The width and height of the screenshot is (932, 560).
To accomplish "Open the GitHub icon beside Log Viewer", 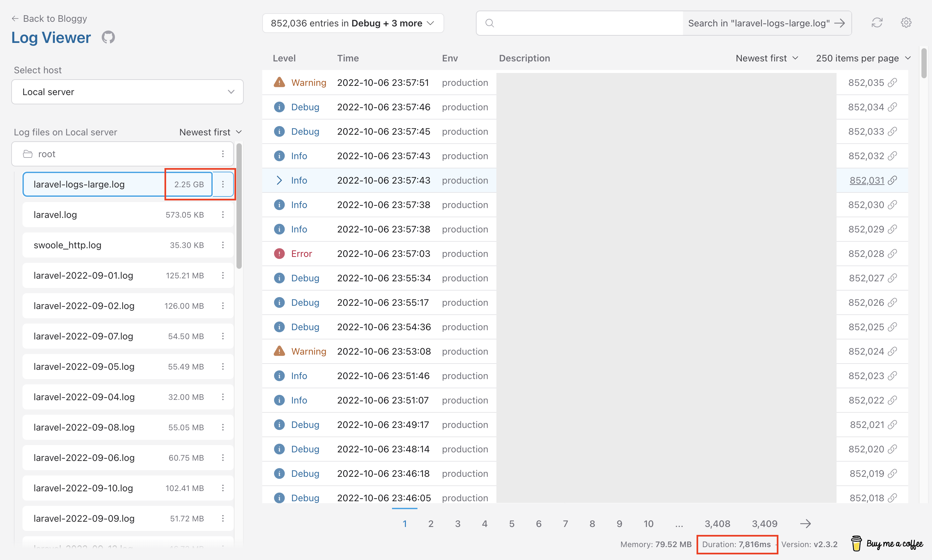I will (x=108, y=37).
